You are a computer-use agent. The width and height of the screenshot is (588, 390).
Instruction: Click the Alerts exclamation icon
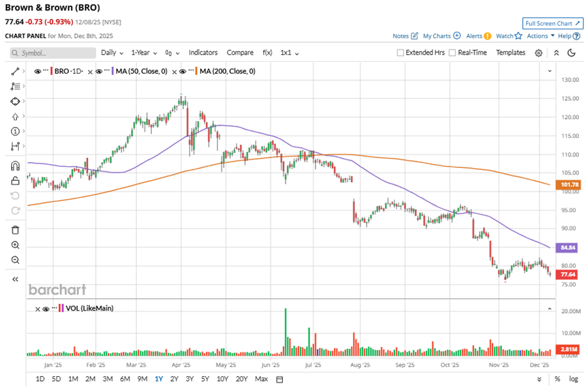point(487,36)
